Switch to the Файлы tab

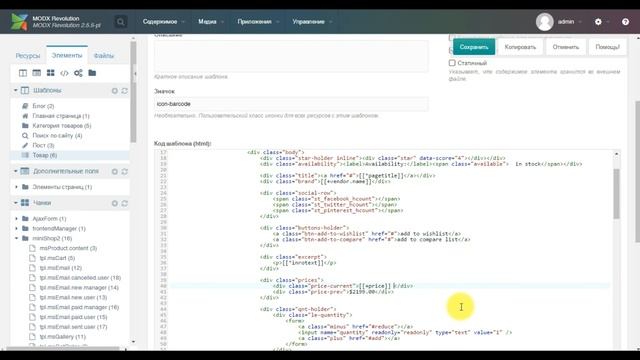pos(104,56)
